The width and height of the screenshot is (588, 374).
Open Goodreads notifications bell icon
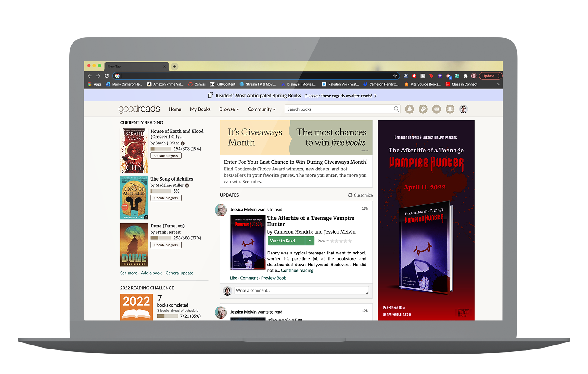(409, 109)
